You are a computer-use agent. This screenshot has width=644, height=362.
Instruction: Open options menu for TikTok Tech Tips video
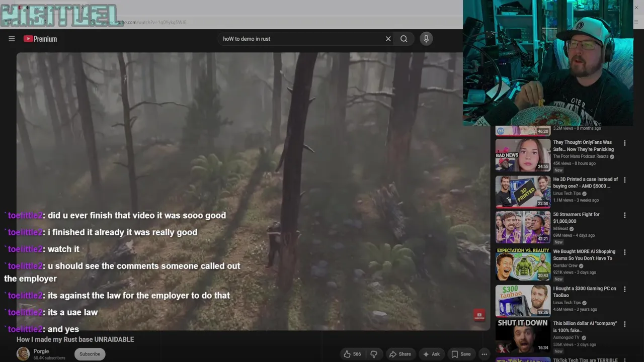(624, 360)
